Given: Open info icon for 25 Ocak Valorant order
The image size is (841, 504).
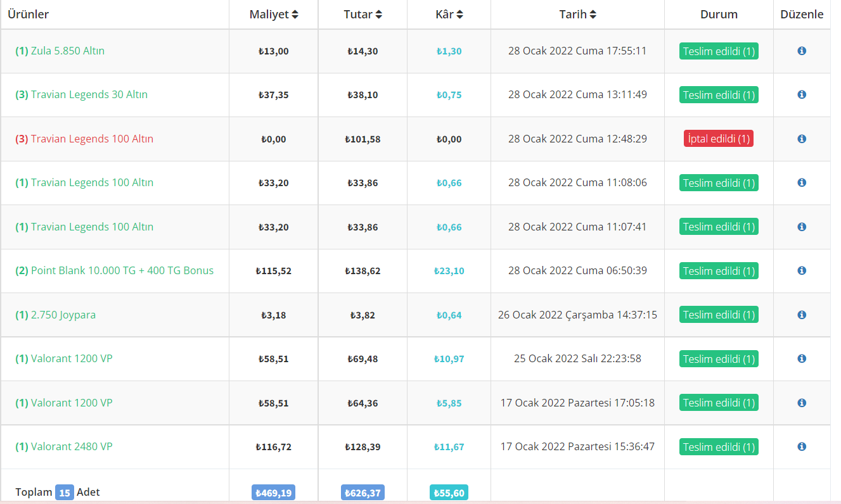Looking at the screenshot, I should (x=802, y=358).
